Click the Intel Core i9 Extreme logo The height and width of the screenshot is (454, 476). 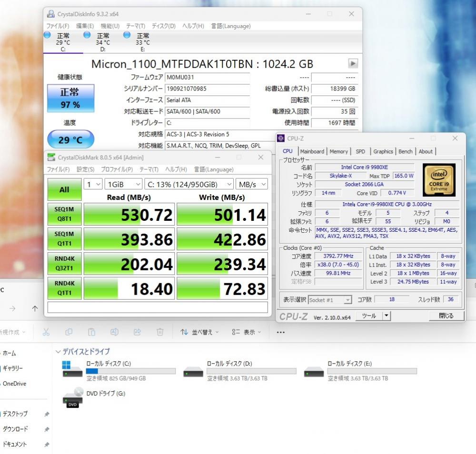pos(439,180)
